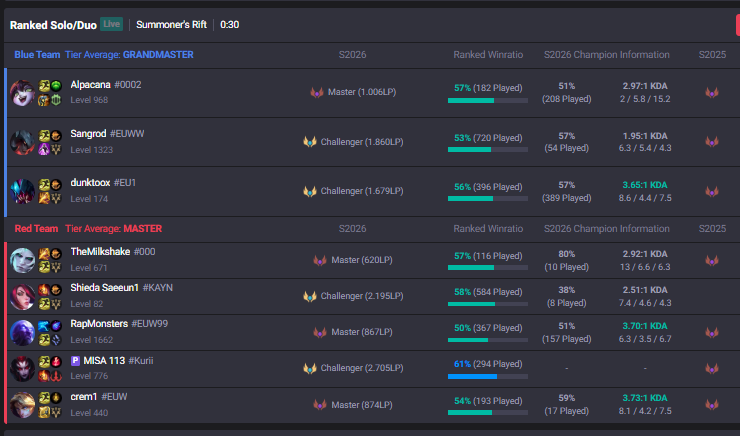Select Shieda Saeeun1's champion portrait
The width and height of the screenshot is (740, 436).
pyautogui.click(x=22, y=297)
